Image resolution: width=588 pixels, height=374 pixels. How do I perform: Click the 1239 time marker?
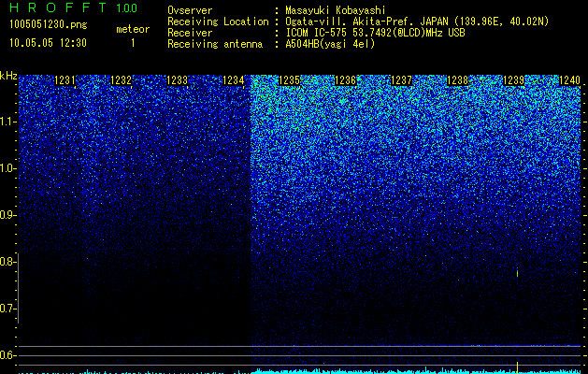tap(514, 80)
